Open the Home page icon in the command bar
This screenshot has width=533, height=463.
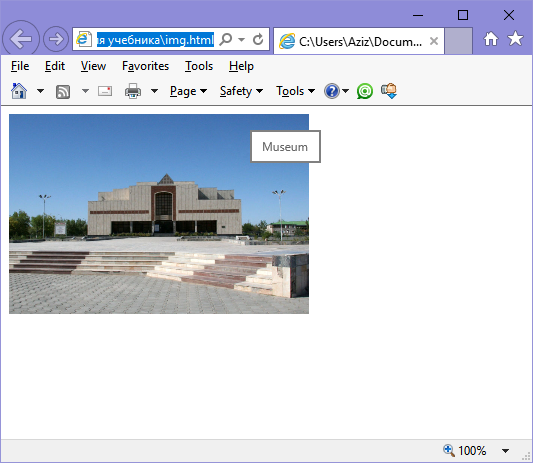[x=19, y=91]
